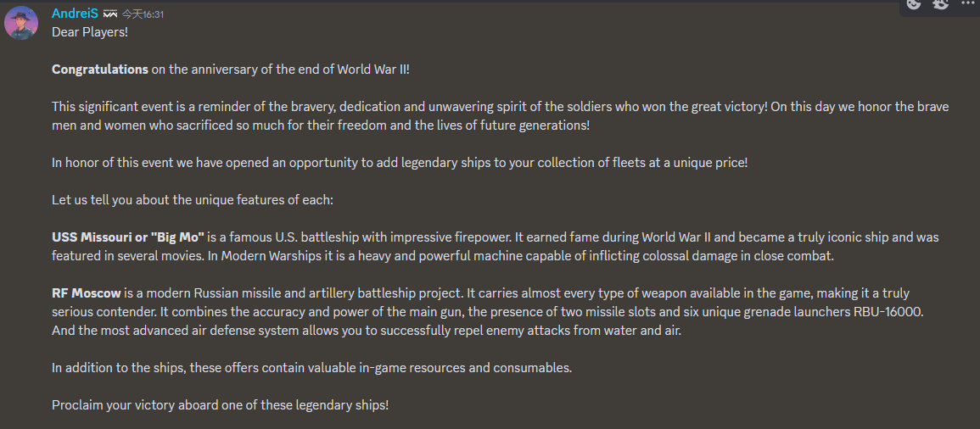Open the add reaction emoji picker
Image resolution: width=980 pixels, height=429 pixels.
click(x=913, y=4)
